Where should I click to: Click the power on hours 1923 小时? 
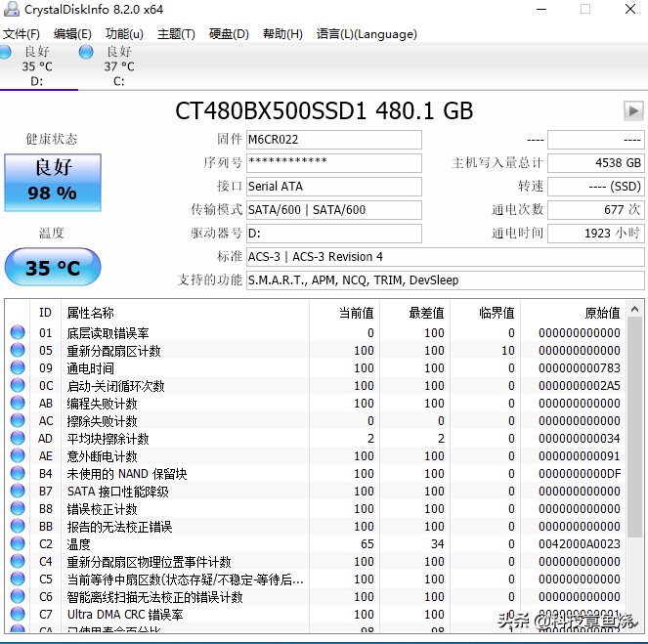pos(595,234)
